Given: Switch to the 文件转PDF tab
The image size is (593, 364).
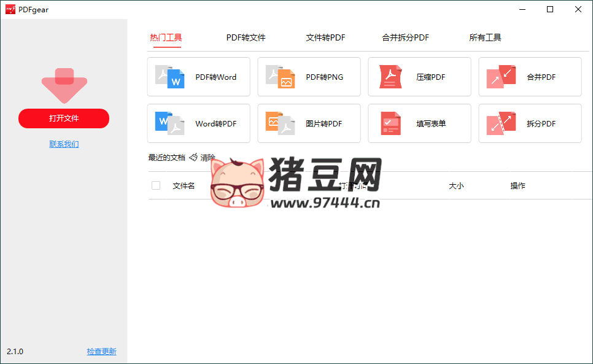Looking at the screenshot, I should (x=325, y=37).
